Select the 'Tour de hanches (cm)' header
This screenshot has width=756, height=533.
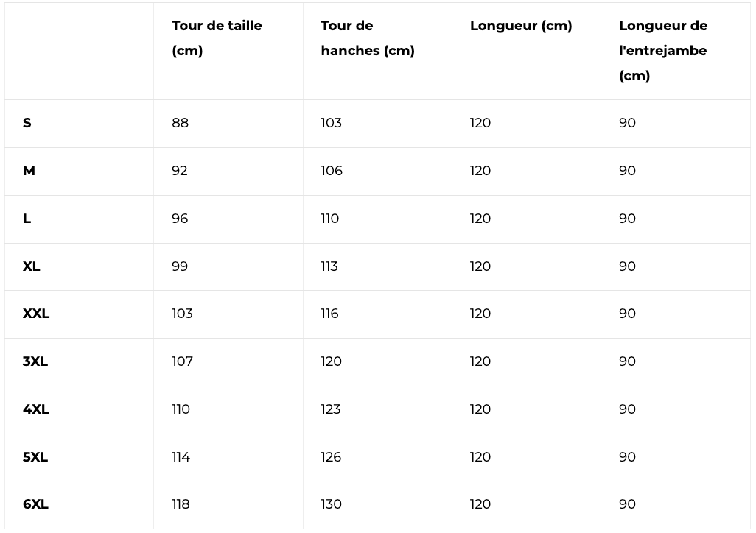[367, 38]
